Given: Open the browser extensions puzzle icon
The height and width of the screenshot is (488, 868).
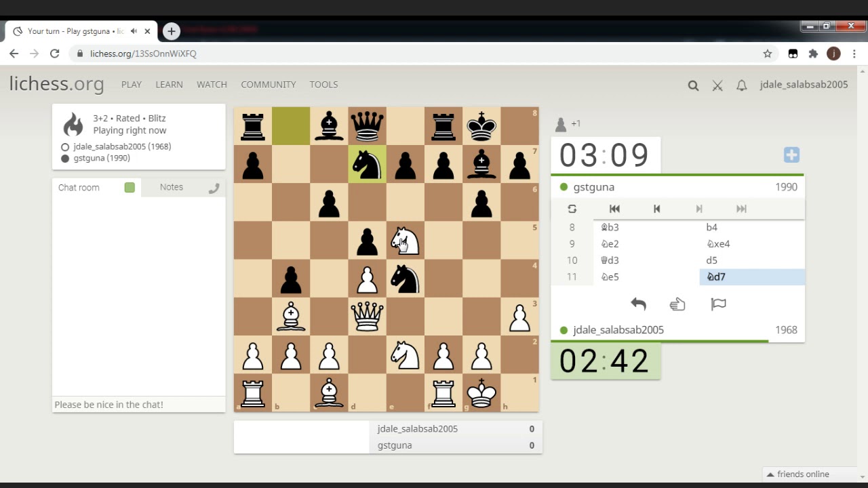Looking at the screenshot, I should [x=813, y=54].
